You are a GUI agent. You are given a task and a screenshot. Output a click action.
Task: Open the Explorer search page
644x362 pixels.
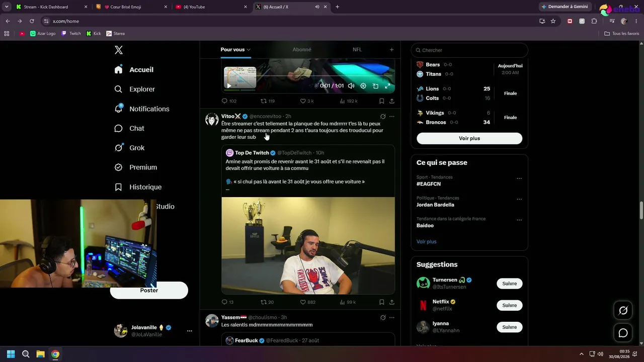pos(135,89)
